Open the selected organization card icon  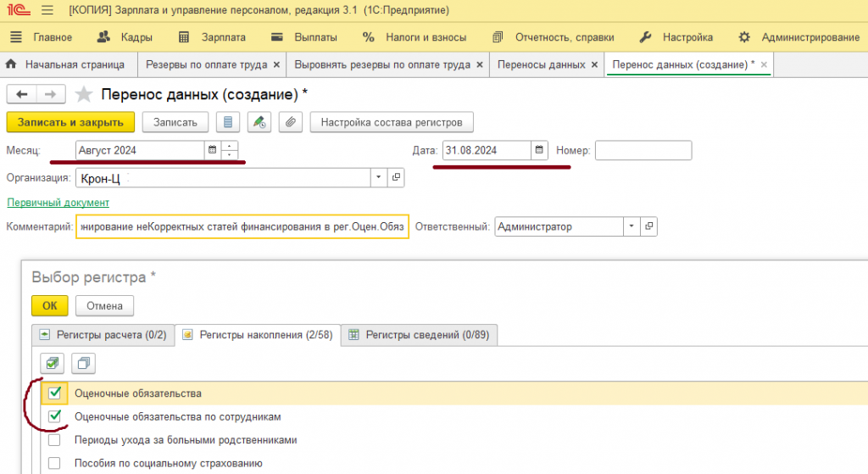click(396, 178)
